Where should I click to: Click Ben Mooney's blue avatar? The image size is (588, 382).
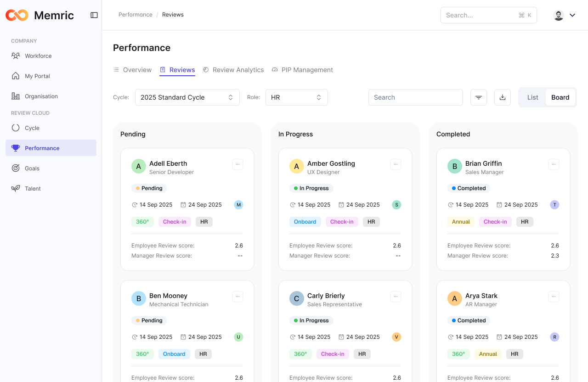[x=139, y=298]
